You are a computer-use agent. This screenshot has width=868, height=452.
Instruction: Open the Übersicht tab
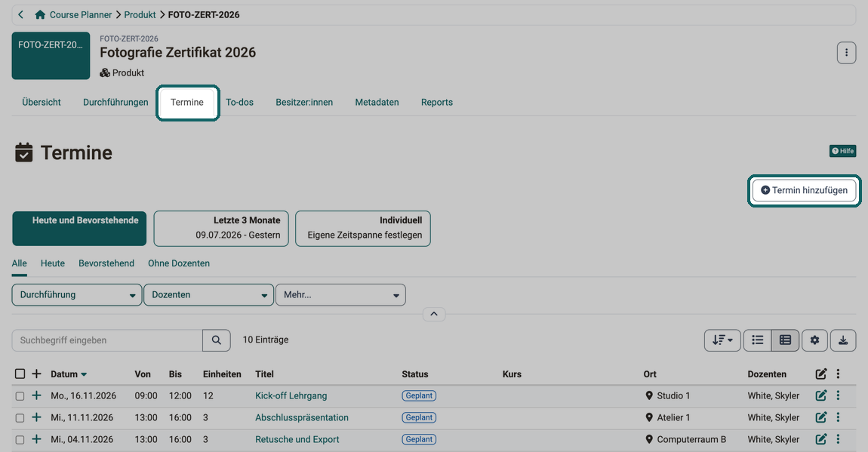pos(42,103)
